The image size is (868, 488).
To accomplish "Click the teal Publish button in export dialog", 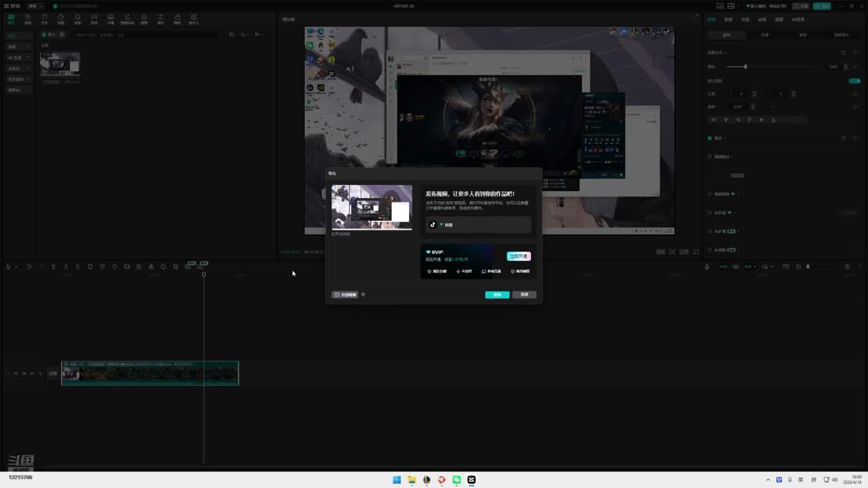I will pos(497,295).
